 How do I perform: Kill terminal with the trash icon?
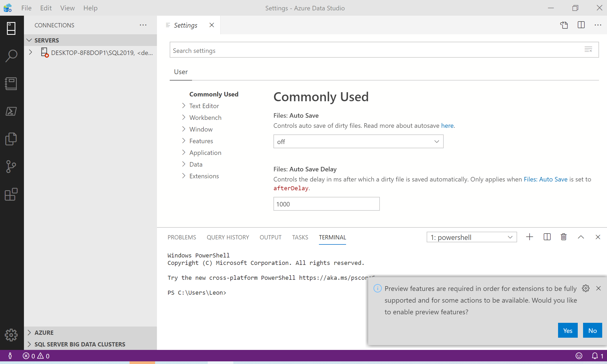click(x=563, y=237)
